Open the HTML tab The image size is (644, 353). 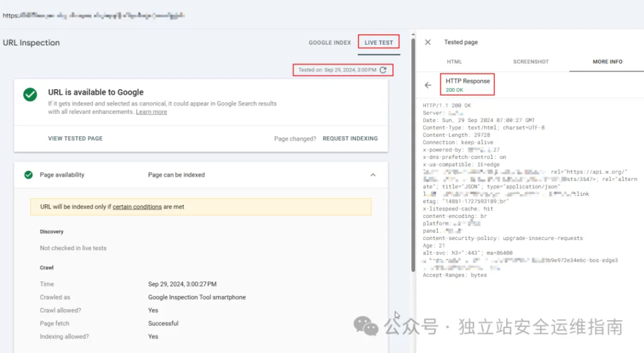(x=454, y=62)
